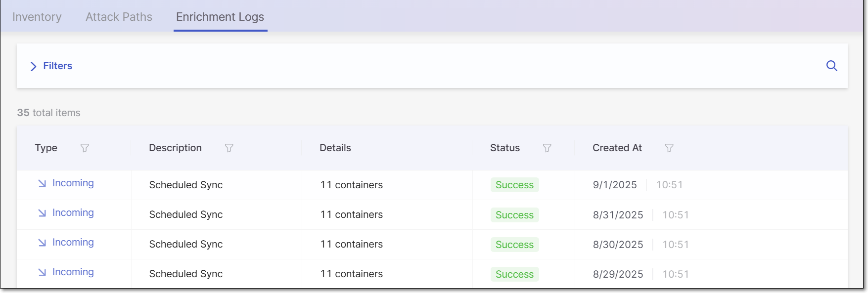868x293 pixels.
Task: Click the incoming arrow icon for 8/29/2025 row
Action: 42,272
